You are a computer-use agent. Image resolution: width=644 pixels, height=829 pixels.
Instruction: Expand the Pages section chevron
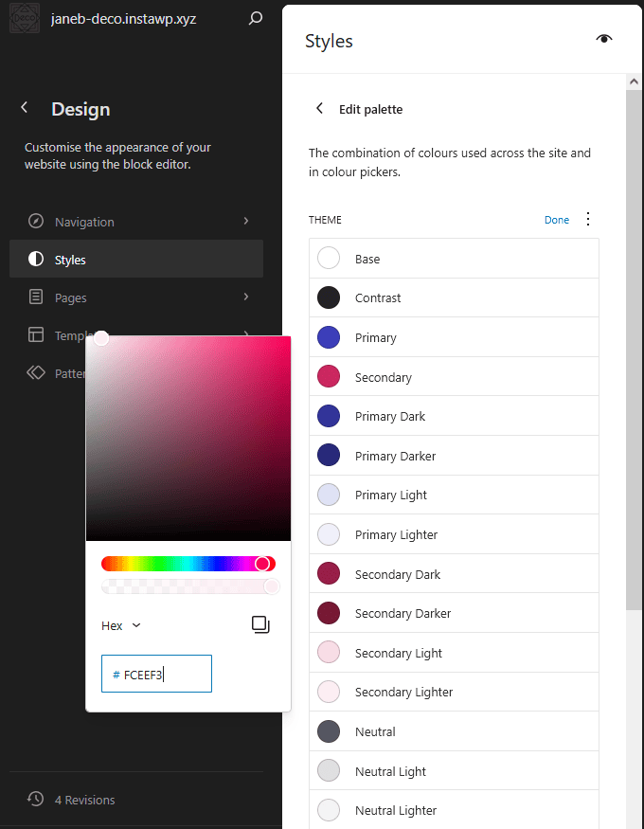pos(246,297)
